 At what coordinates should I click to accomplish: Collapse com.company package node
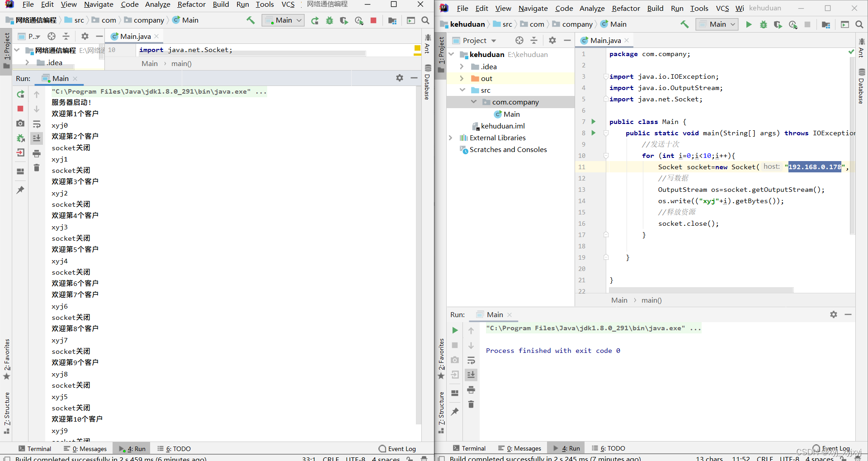[x=474, y=102]
